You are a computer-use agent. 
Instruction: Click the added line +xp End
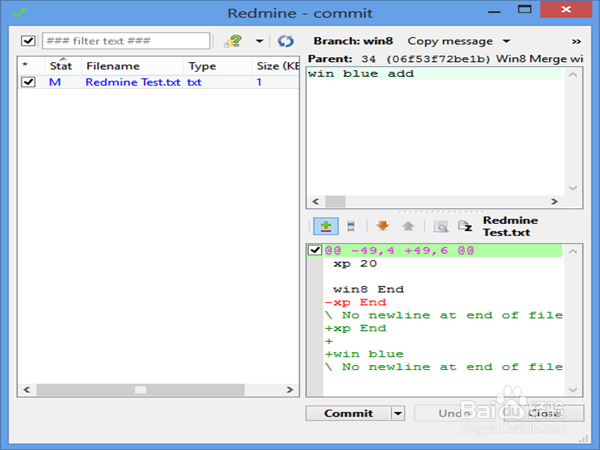355,328
